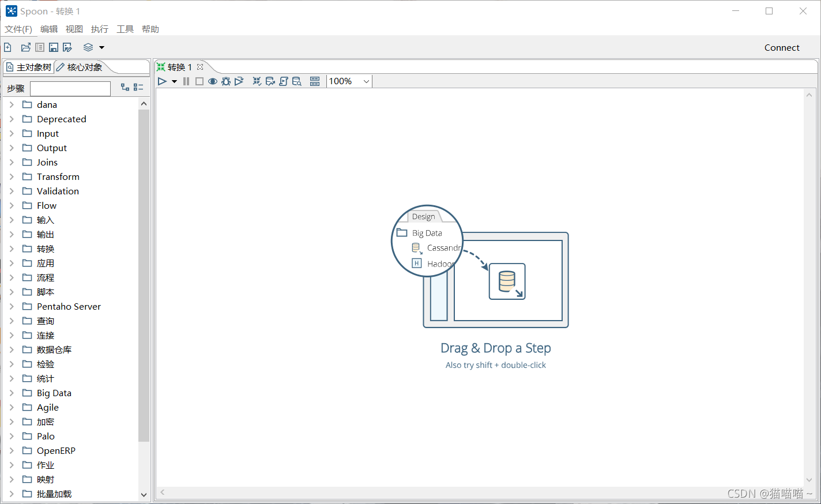Click the step search input field
The image size is (821, 504).
(x=70, y=88)
